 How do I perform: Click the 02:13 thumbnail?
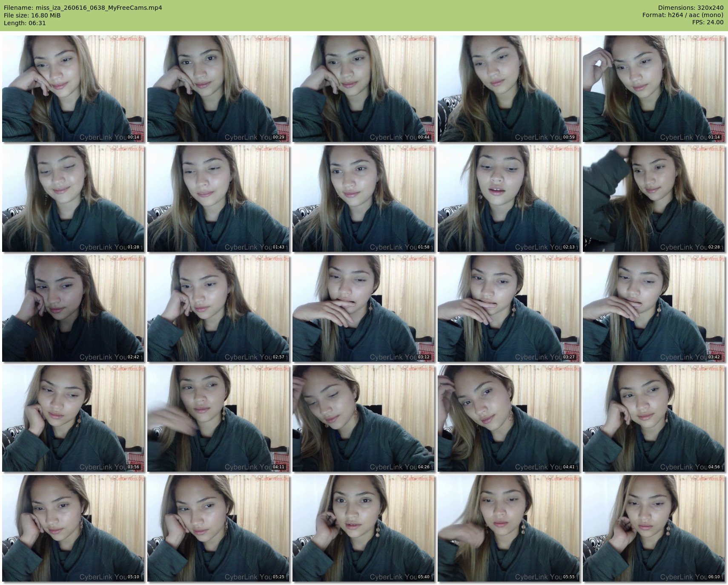[x=509, y=199]
